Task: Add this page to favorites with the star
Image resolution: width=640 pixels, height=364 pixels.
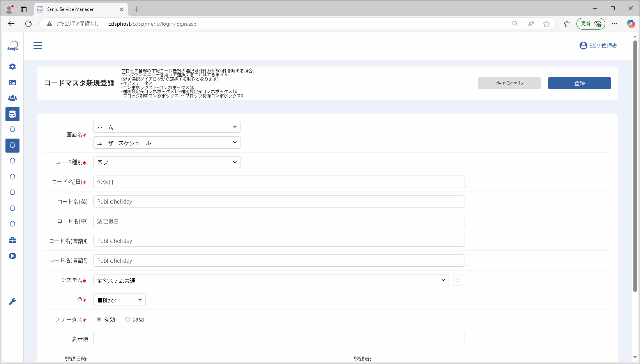Action: 546,24
